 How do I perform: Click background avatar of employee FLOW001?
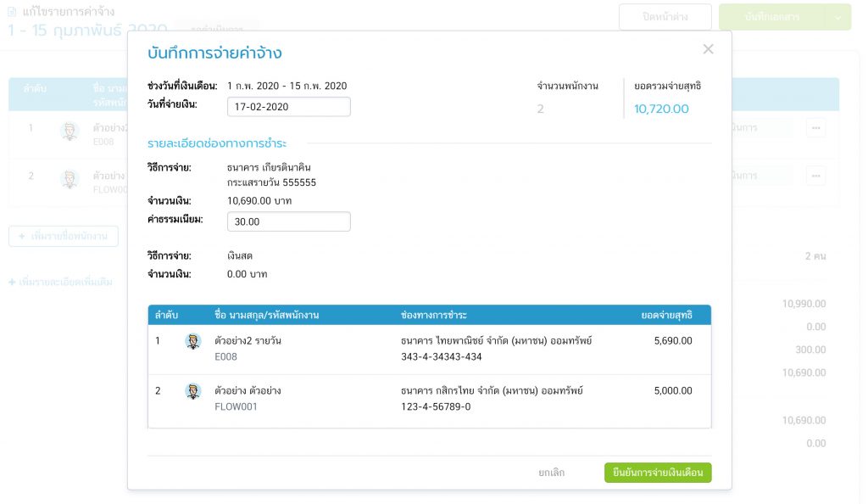(x=70, y=179)
